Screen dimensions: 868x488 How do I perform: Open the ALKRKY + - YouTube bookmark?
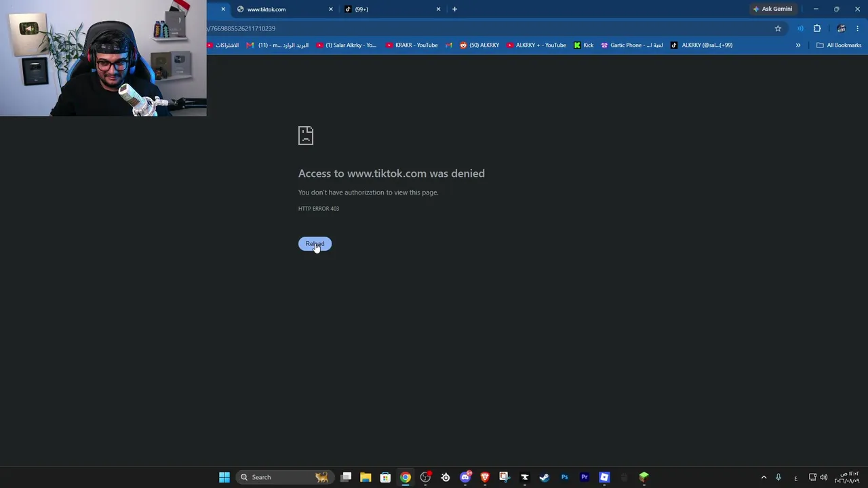[536, 45]
